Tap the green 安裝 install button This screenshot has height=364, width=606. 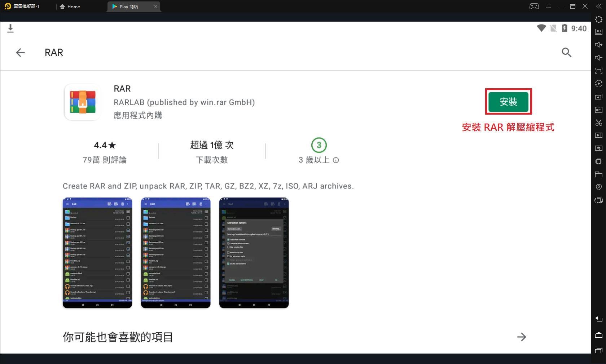[508, 102]
